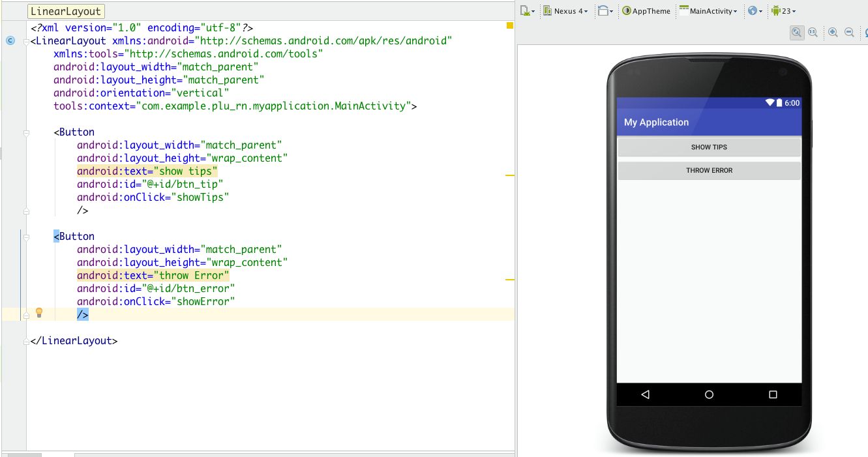Tap the home circle button on phone
The width and height of the screenshot is (868, 457).
[x=709, y=394]
